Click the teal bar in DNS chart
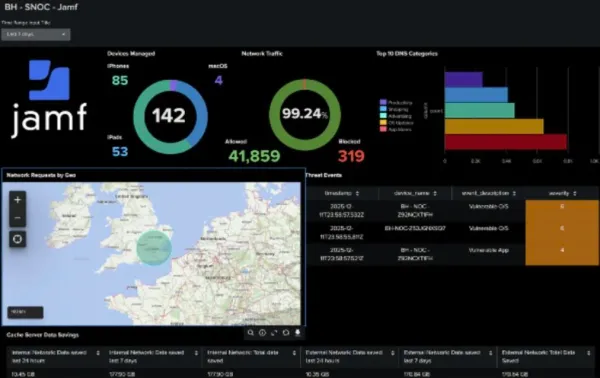The height and width of the screenshot is (378, 600). click(x=479, y=111)
